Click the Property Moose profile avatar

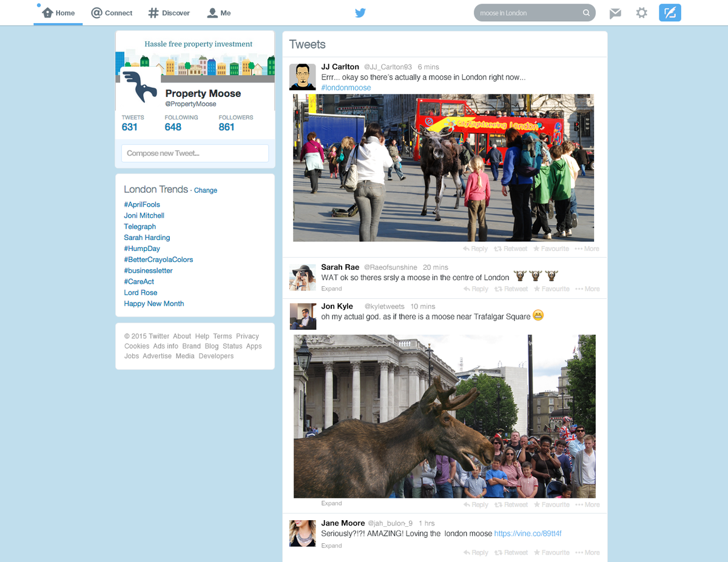point(139,87)
